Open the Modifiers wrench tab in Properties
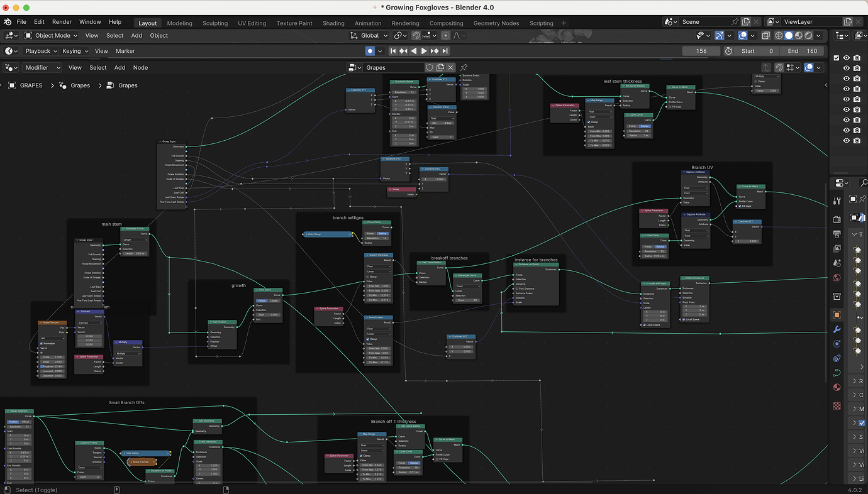868x494 pixels. tap(837, 329)
